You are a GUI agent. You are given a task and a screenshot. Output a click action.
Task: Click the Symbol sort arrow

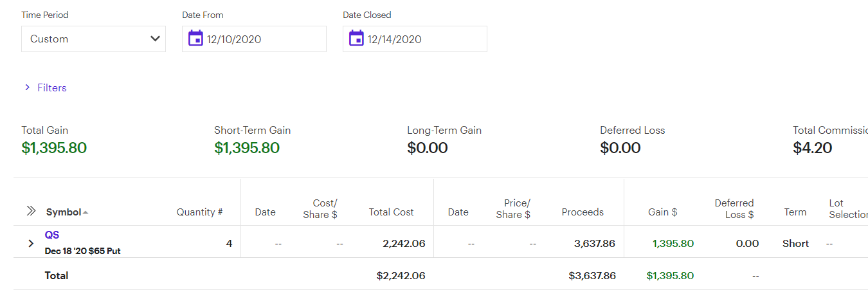86,212
